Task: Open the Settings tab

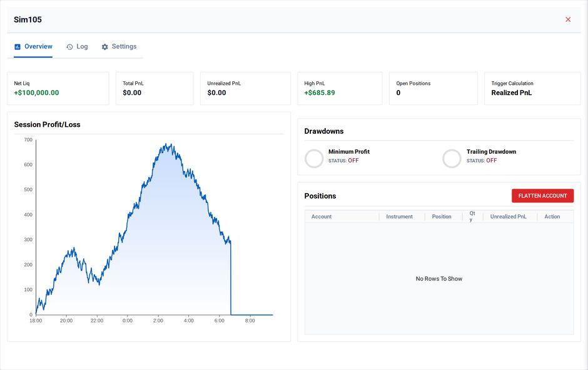Action: tap(119, 47)
